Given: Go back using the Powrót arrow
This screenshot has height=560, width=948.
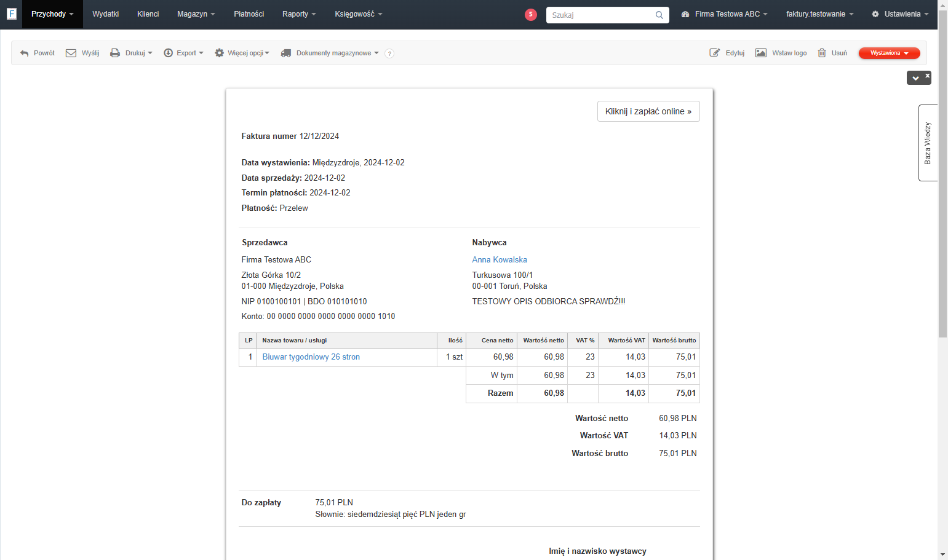Looking at the screenshot, I should (x=38, y=53).
